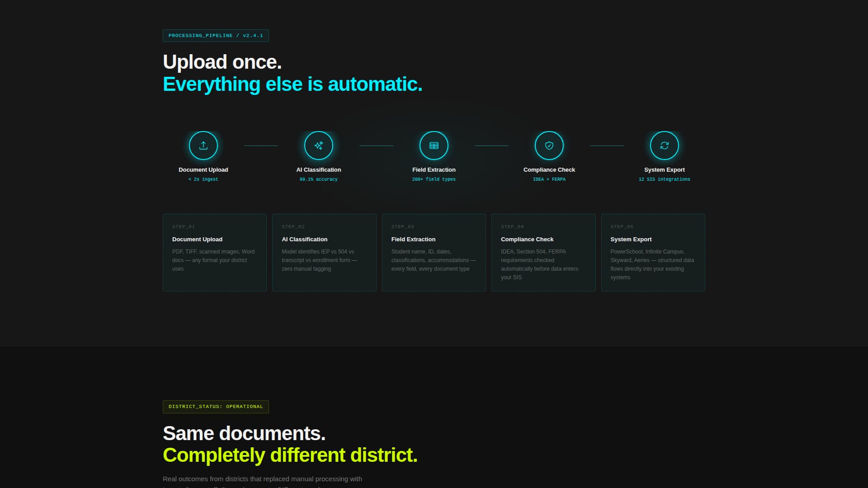Click the "Model identifies IEP vs 504" description
868x488 pixels.
[320, 260]
